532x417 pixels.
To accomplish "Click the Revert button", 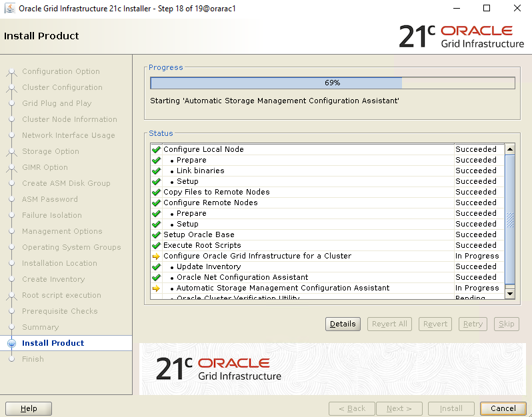I will [435, 324].
